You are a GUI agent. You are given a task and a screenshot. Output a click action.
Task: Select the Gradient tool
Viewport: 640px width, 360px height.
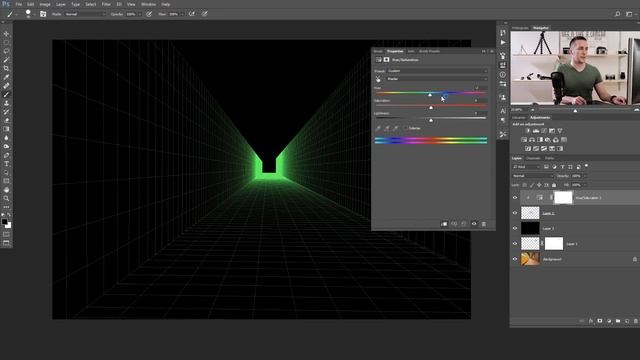[x=6, y=129]
